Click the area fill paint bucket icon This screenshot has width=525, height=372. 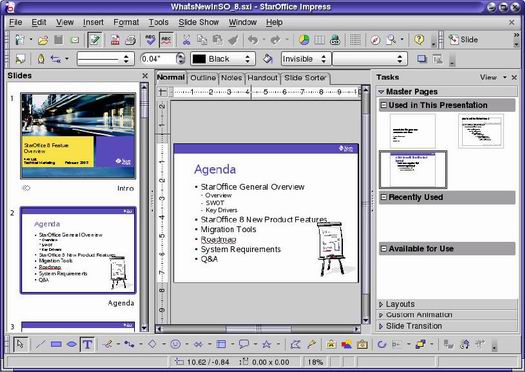[x=268, y=59]
